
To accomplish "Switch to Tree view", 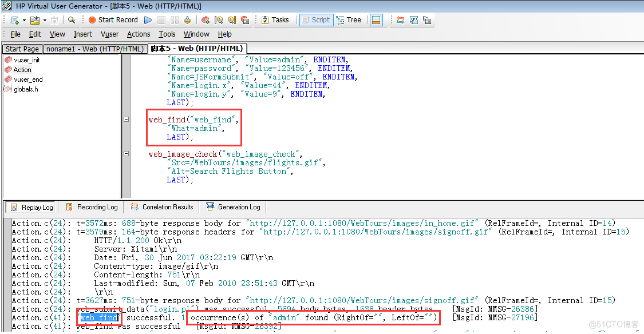I will tap(349, 19).
